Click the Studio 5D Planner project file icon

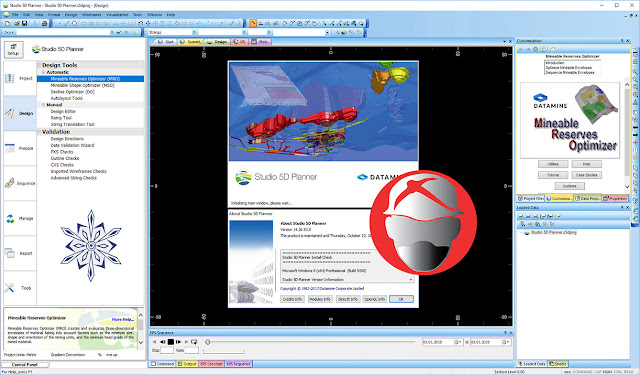pyautogui.click(x=527, y=232)
